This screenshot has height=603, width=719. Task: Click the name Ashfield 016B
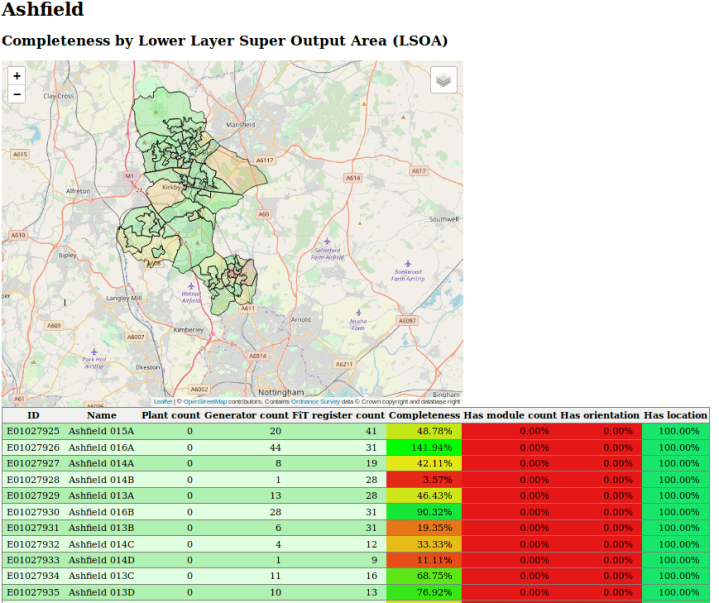pos(101,512)
